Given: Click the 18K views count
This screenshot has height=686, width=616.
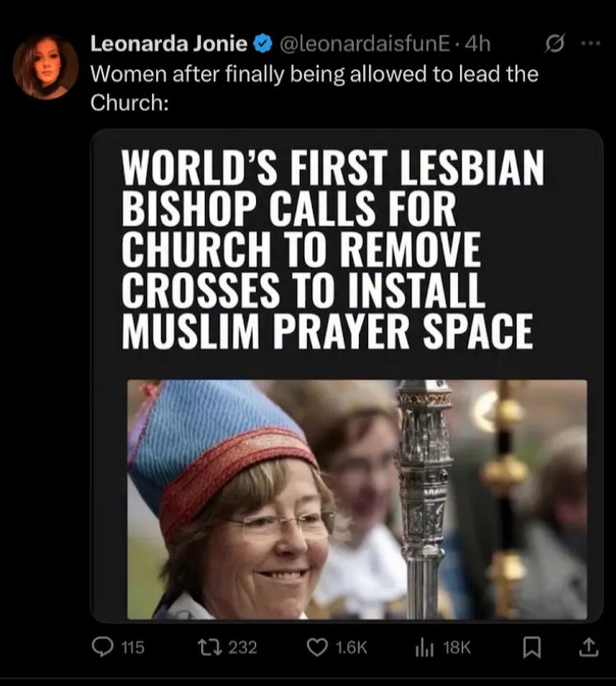Looking at the screenshot, I should tap(457, 647).
